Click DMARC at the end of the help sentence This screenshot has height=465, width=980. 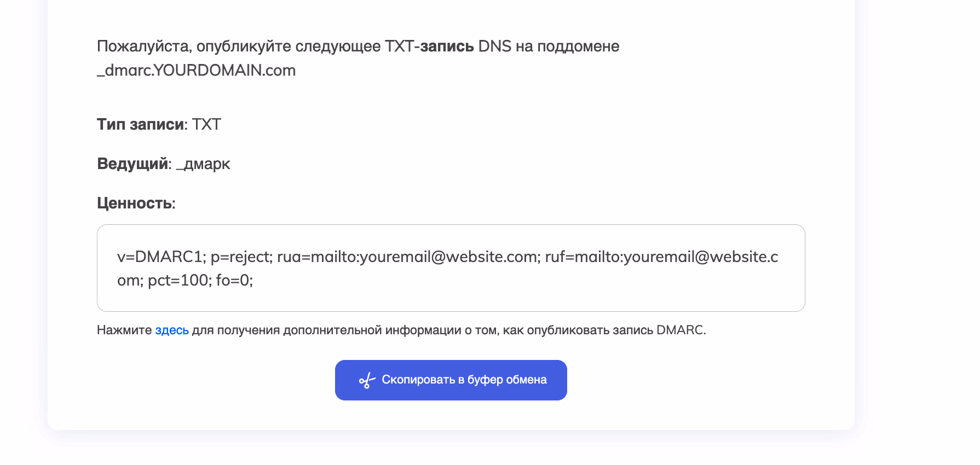680,330
